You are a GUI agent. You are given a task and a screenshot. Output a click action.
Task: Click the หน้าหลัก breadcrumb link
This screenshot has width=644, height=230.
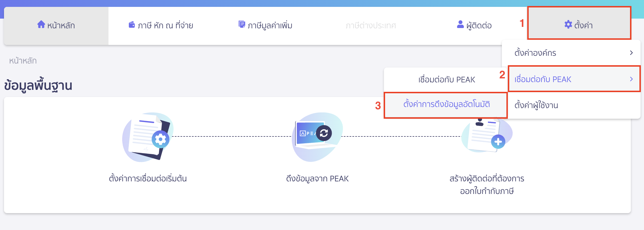(23, 60)
